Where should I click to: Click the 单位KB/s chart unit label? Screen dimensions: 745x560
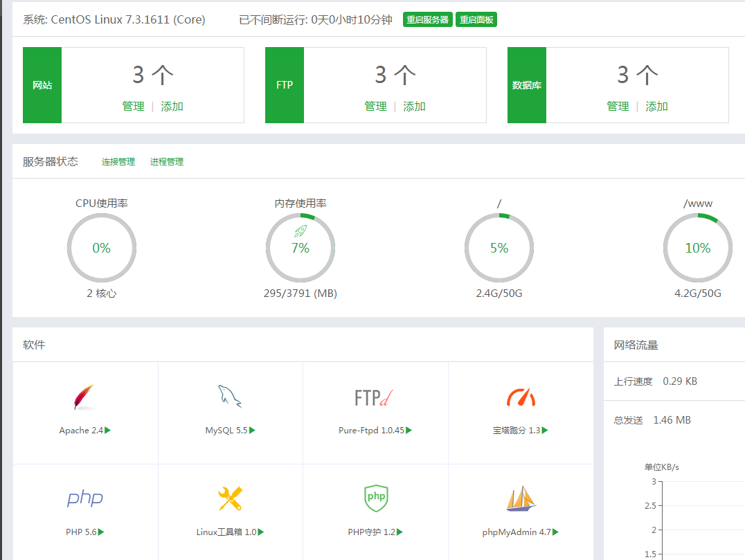[661, 467]
